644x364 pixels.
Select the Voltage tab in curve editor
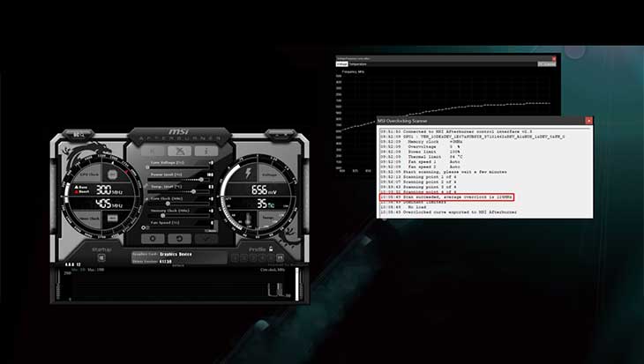pos(342,64)
